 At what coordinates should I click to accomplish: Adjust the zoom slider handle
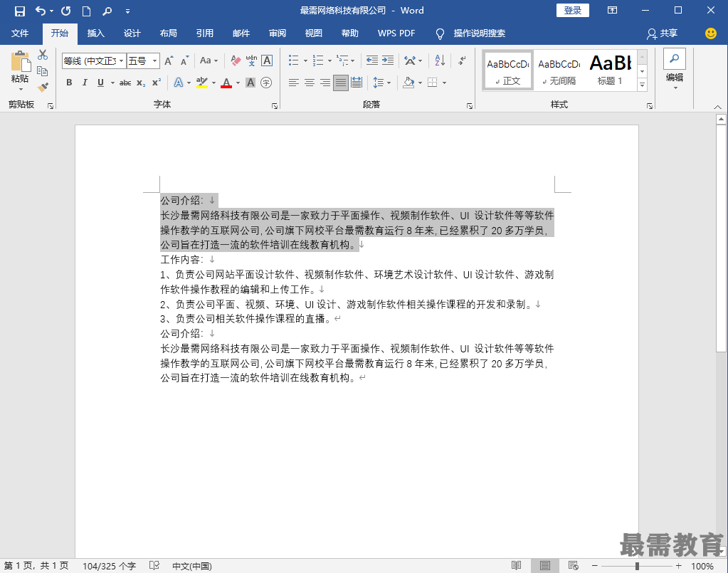click(x=637, y=566)
